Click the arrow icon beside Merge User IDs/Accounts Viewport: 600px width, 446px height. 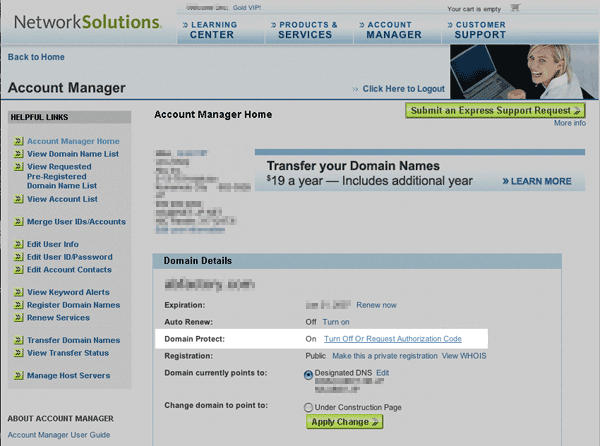coord(18,221)
